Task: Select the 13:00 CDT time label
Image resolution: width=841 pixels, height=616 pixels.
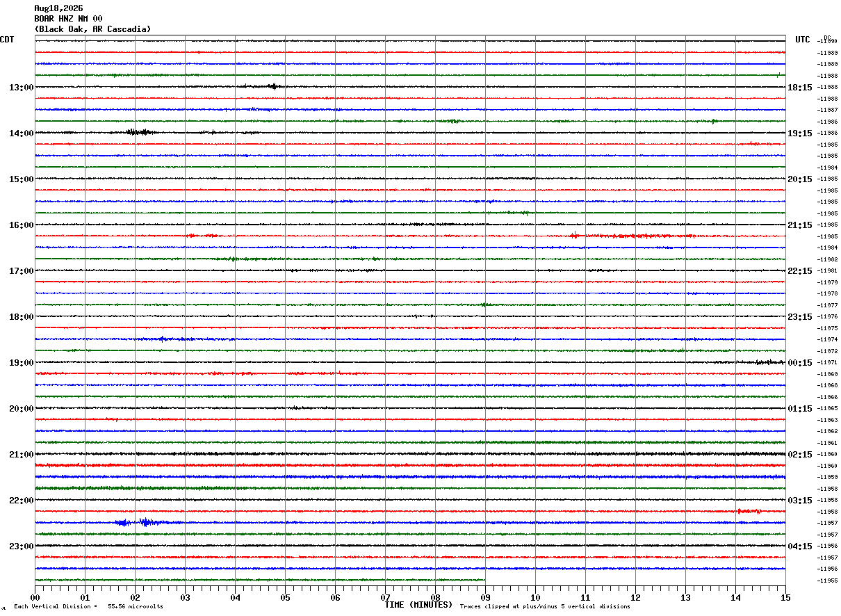Action: 21,88
